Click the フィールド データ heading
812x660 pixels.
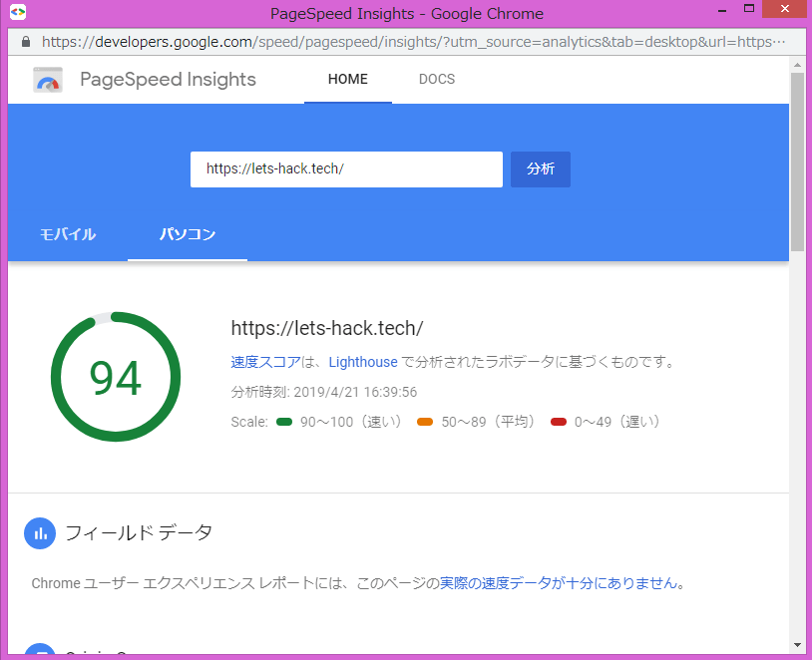pos(139,532)
